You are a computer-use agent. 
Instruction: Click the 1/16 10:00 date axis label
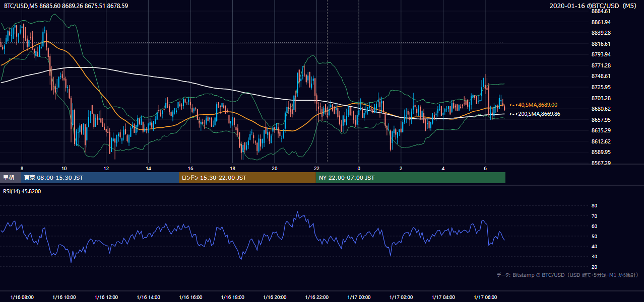point(64,297)
